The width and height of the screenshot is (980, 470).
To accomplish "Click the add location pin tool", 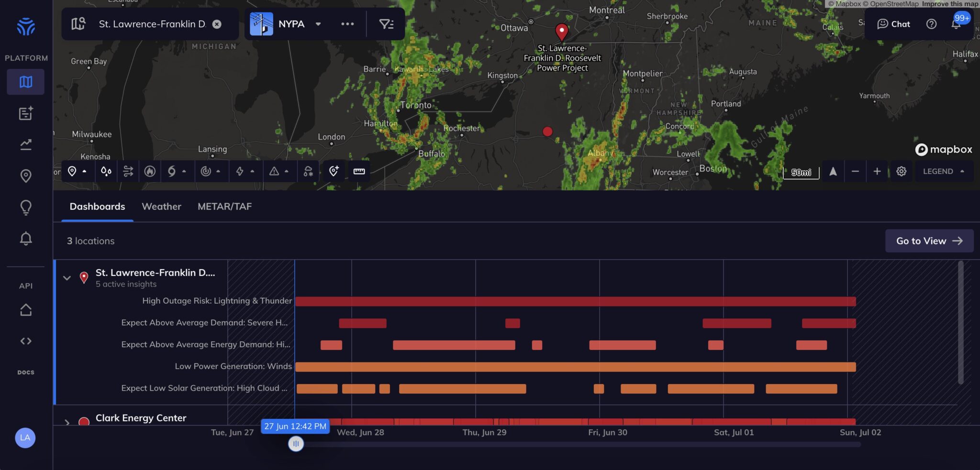I will (333, 171).
